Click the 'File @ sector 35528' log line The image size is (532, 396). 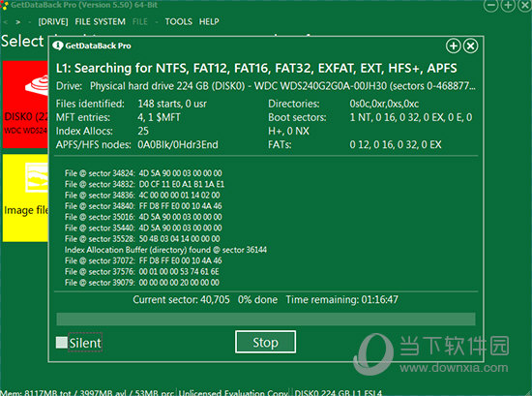click(142, 239)
